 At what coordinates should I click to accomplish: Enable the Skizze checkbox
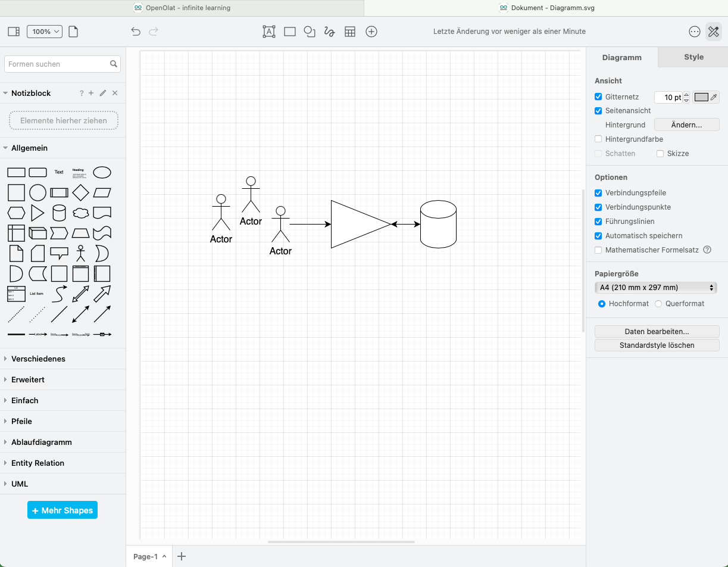click(x=660, y=153)
